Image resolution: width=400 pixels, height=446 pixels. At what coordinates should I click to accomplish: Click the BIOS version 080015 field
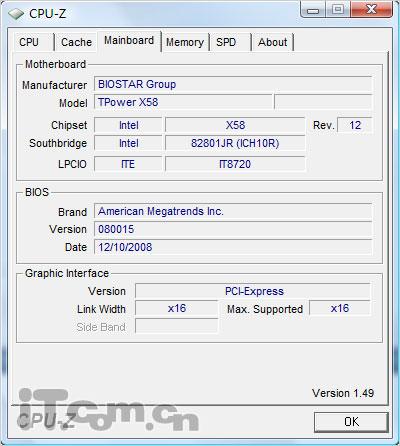coord(233,229)
